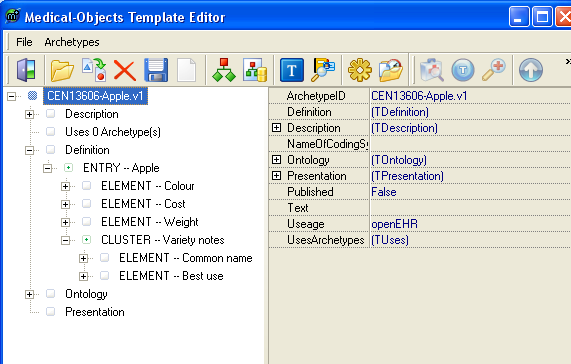Expand Ontology row in property grid

coord(276,159)
